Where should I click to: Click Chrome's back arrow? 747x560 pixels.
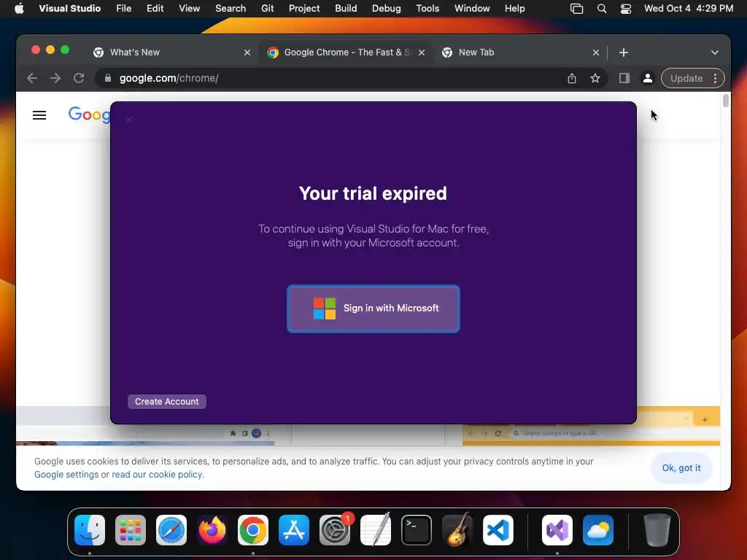[32, 78]
